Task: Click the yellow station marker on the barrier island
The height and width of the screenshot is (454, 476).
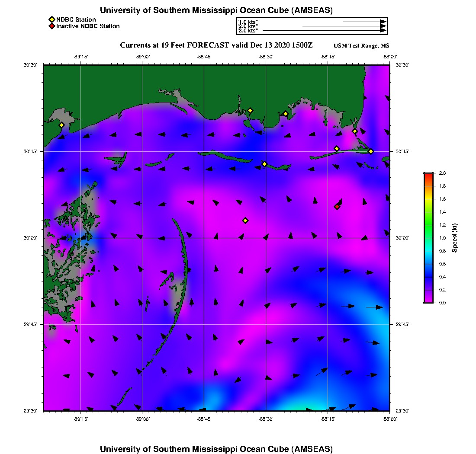Action: coord(264,164)
